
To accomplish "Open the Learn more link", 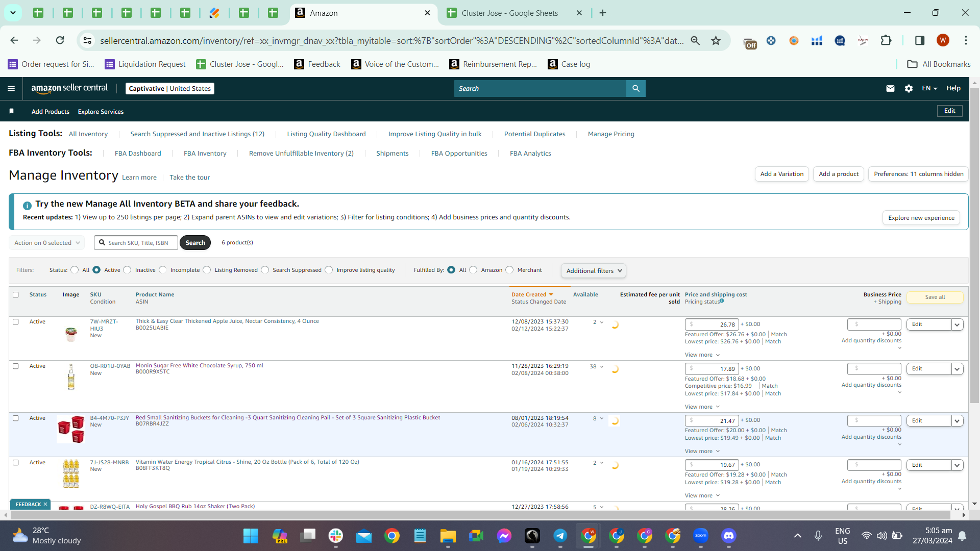I will click(x=139, y=178).
